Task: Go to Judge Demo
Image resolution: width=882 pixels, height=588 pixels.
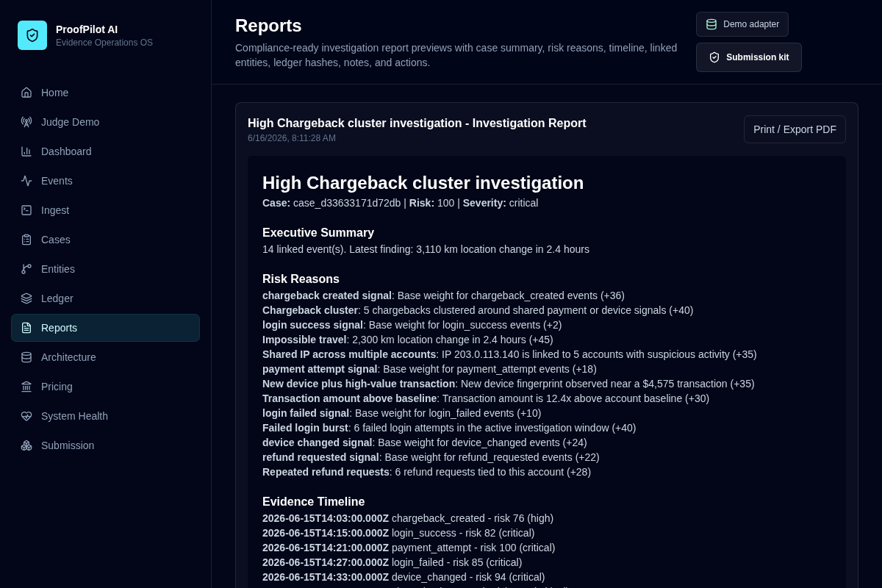Action: pyautogui.click(x=105, y=122)
